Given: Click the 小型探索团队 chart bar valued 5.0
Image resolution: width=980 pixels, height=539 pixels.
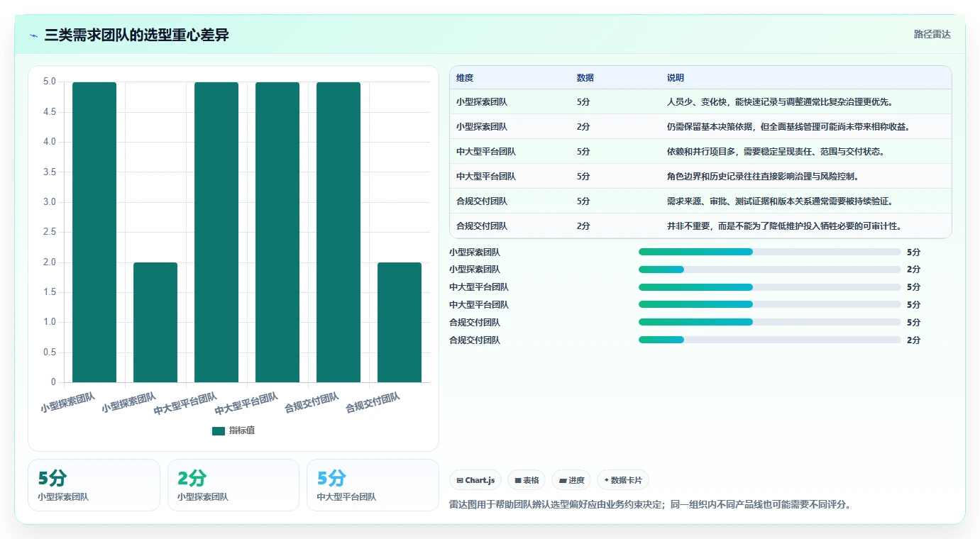Looking at the screenshot, I should click(94, 232).
